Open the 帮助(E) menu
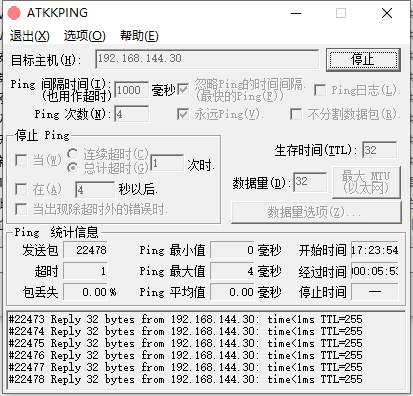413x396 pixels. (139, 36)
